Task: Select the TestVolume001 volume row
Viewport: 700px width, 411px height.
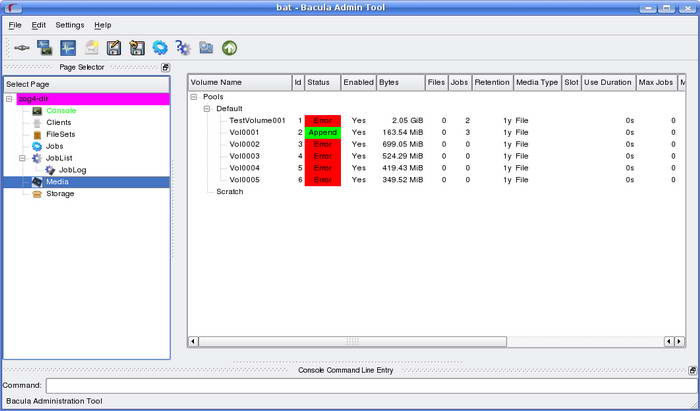Action: pos(257,120)
